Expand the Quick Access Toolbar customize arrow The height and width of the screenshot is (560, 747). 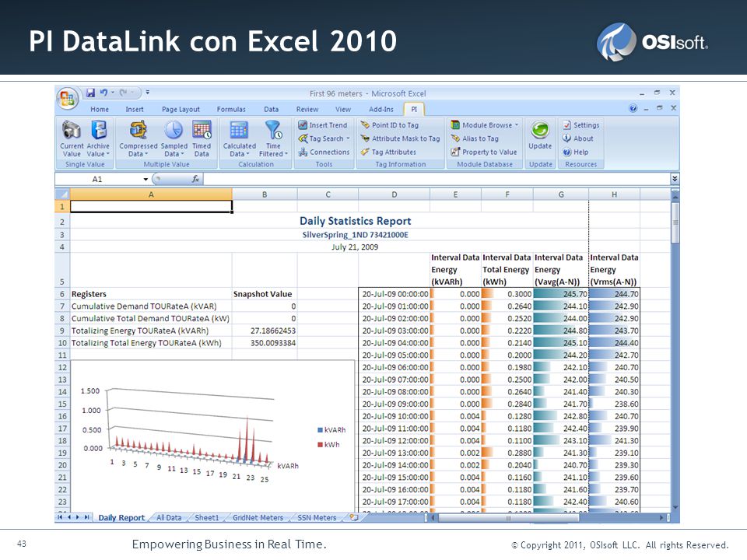[148, 93]
